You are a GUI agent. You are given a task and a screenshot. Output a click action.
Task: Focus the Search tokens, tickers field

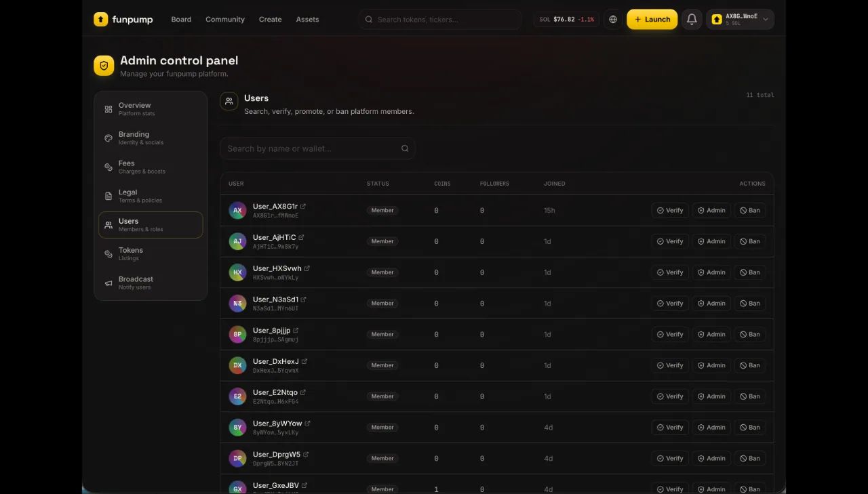tap(440, 20)
